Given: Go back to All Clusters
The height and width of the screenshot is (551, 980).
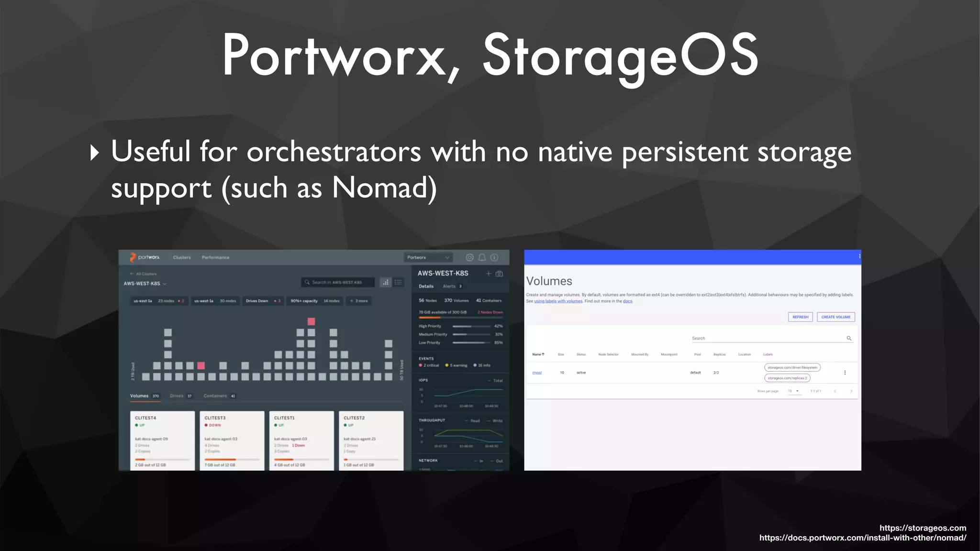Looking at the screenshot, I should tap(144, 274).
